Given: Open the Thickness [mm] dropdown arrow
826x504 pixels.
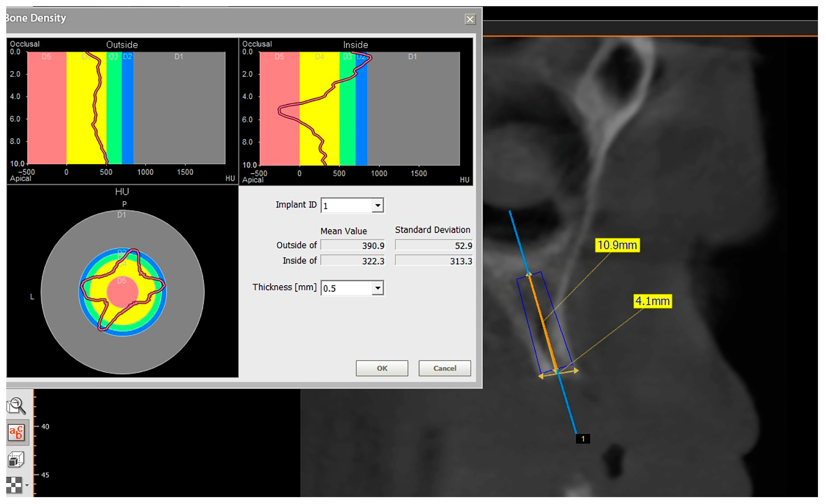Looking at the screenshot, I should coord(378,288).
